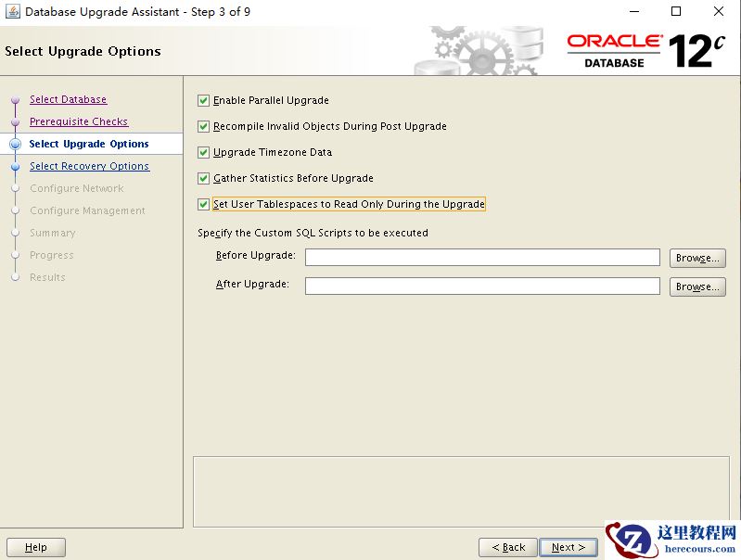The image size is (741, 560).
Task: Toggle Recompile Invalid Objects During Post Upgrade
Action: [203, 127]
